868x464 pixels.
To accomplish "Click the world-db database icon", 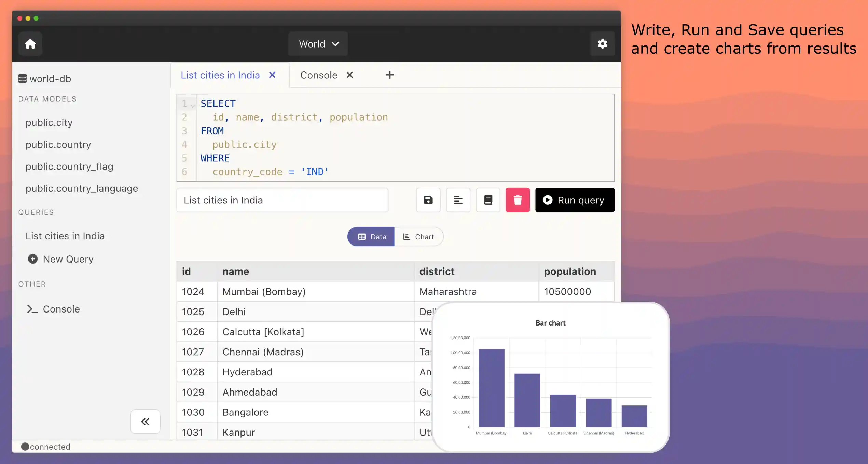I will coord(22,78).
